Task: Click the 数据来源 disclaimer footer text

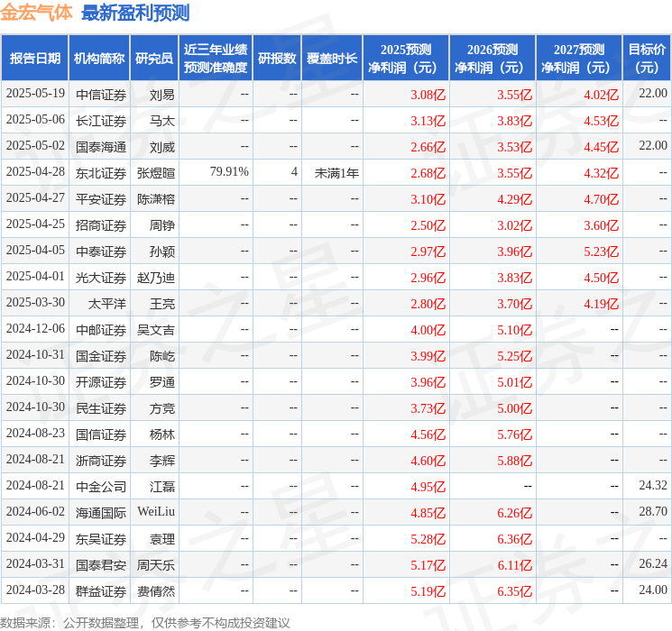Action: (145, 623)
